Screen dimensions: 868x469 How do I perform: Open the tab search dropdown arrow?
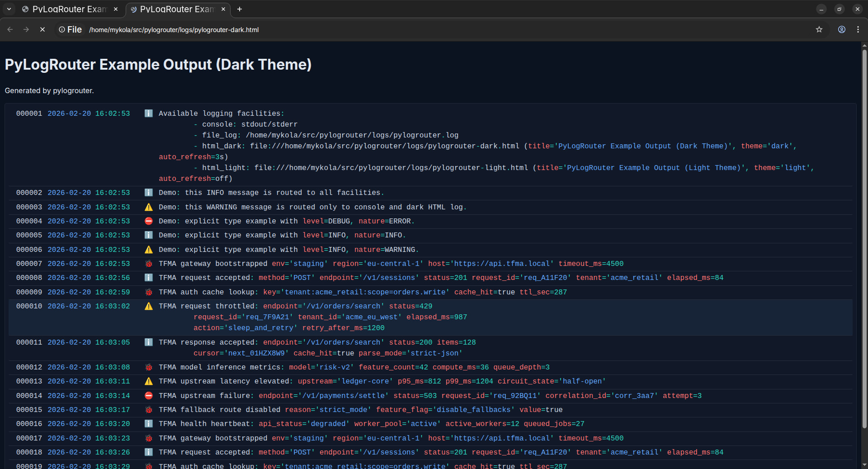click(9, 9)
